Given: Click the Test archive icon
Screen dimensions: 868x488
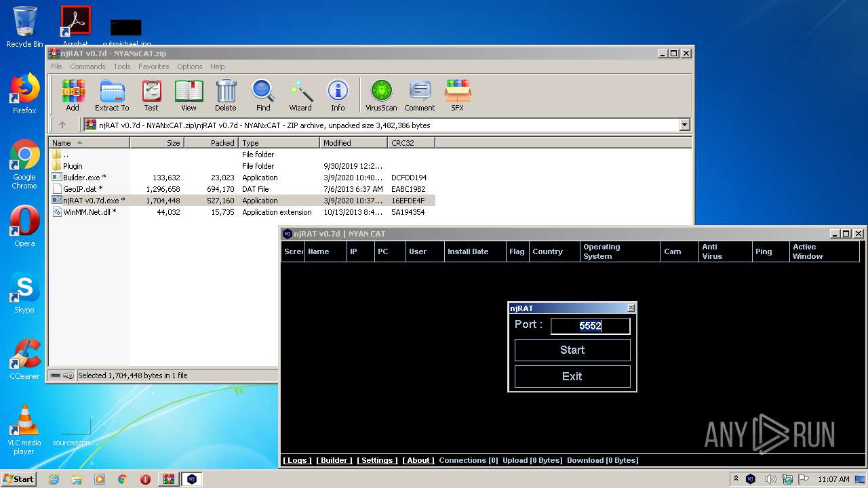Looking at the screenshot, I should (x=151, y=95).
